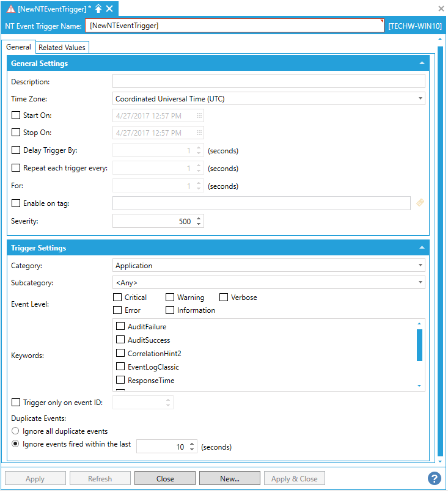448x493 pixels.
Task: Tick the AuditFailure keyword checkbox
Action: pos(120,327)
